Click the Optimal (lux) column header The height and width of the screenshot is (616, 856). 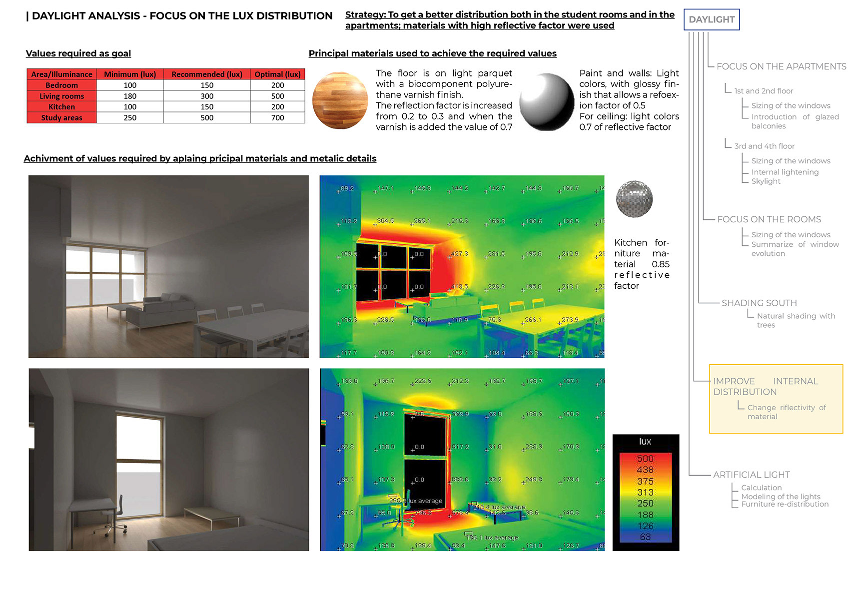(x=277, y=74)
